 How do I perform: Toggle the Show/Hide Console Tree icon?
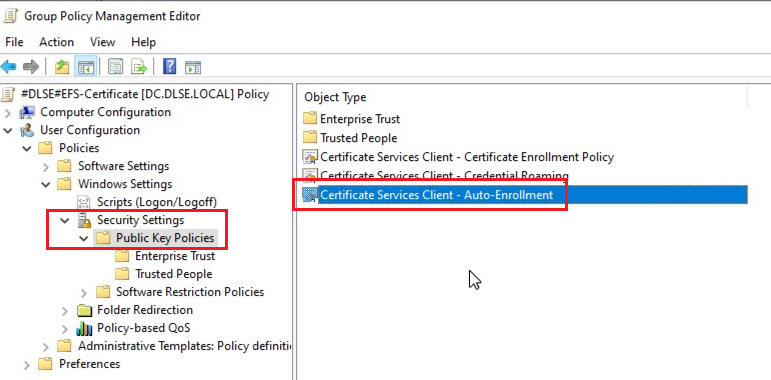click(85, 66)
